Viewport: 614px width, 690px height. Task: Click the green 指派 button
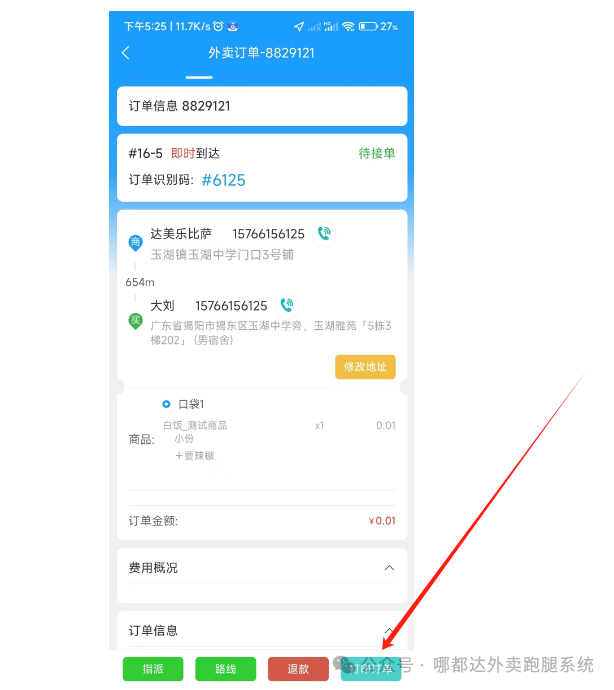pos(153,669)
